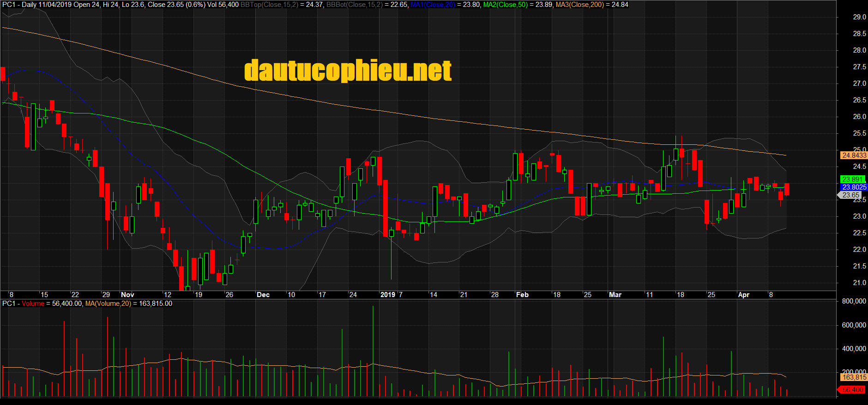Click the 17 date label after Dec
Screen dimensions: 868x405
[322, 295]
